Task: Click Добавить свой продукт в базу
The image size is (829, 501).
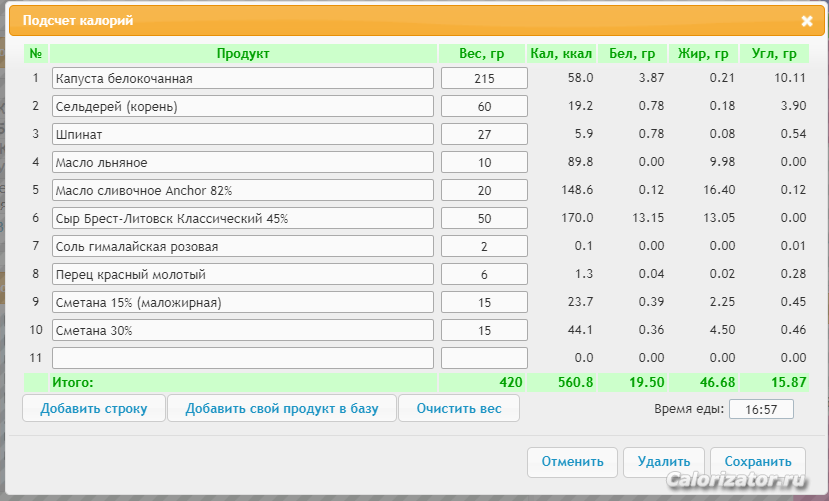Action: [x=282, y=409]
